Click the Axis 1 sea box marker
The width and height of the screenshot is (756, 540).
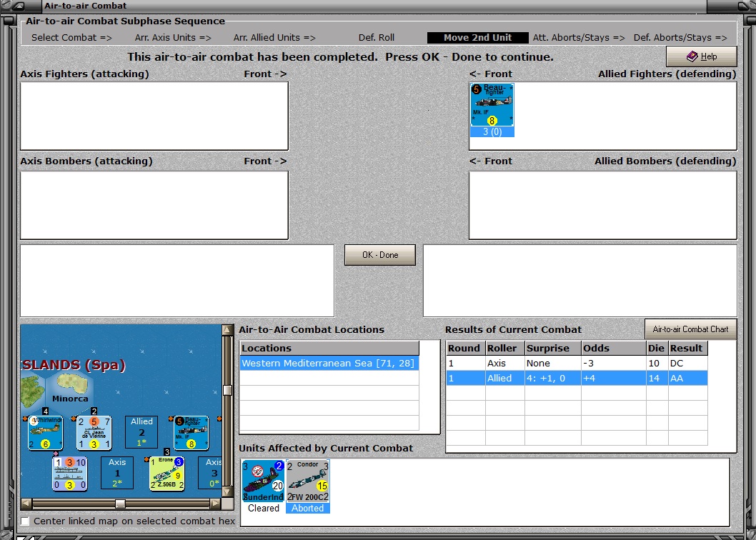pyautogui.click(x=117, y=473)
